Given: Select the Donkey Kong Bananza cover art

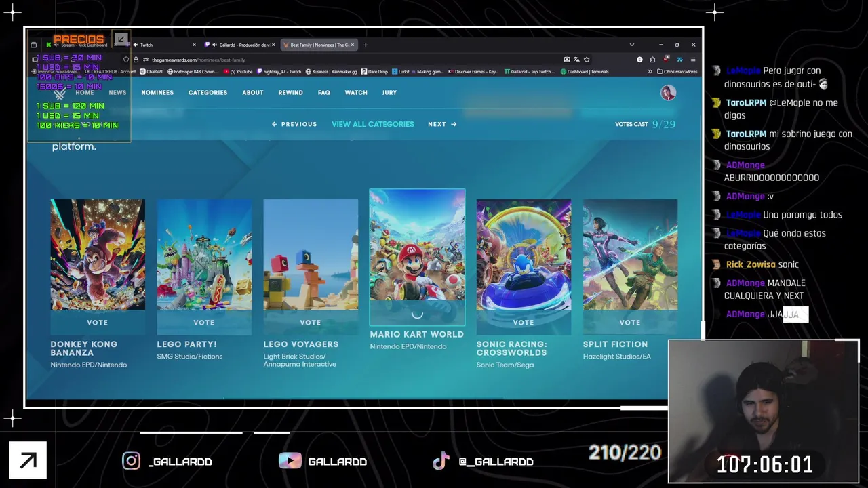Looking at the screenshot, I should 98,254.
